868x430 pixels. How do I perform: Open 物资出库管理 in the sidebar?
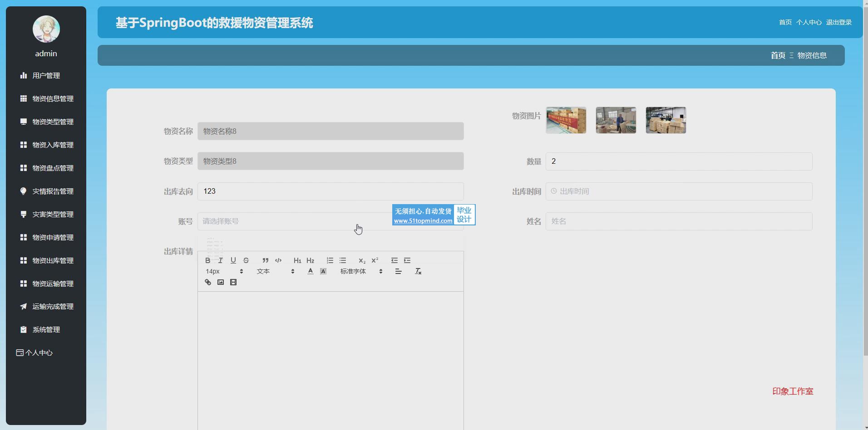click(x=53, y=260)
